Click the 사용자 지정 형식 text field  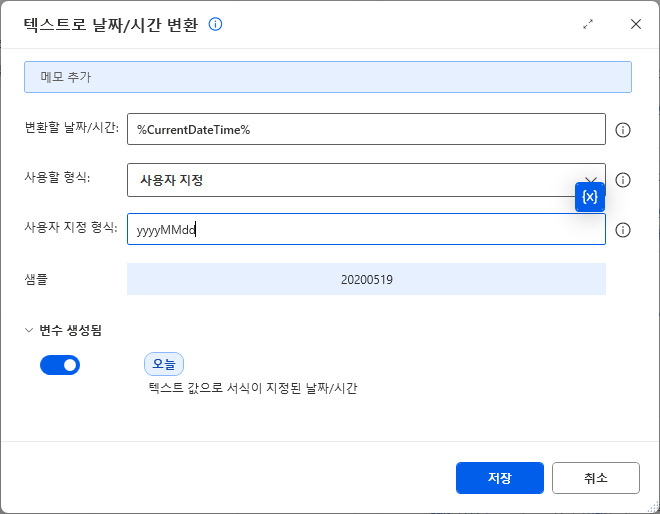tap(366, 229)
